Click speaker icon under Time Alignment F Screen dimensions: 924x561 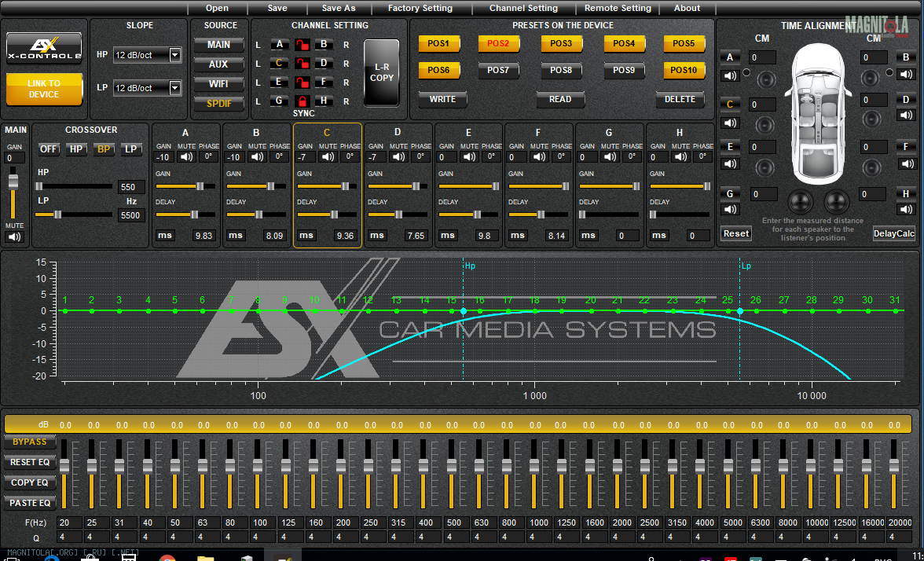pyautogui.click(x=906, y=163)
